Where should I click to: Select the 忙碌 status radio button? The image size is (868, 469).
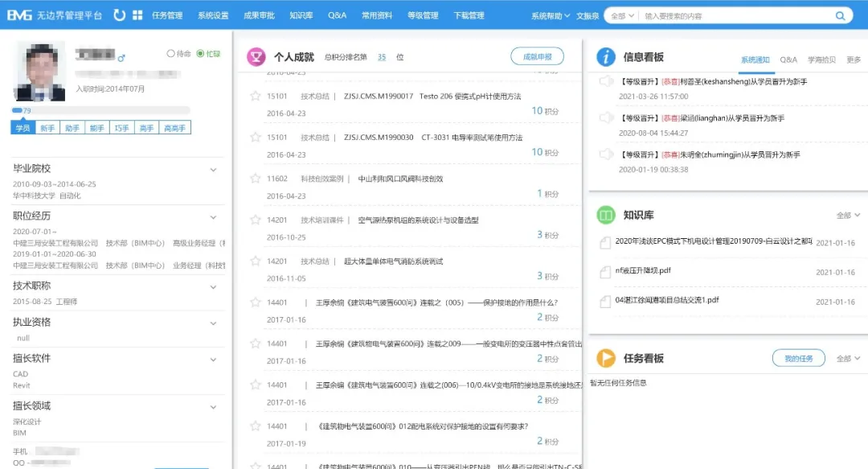(x=200, y=54)
